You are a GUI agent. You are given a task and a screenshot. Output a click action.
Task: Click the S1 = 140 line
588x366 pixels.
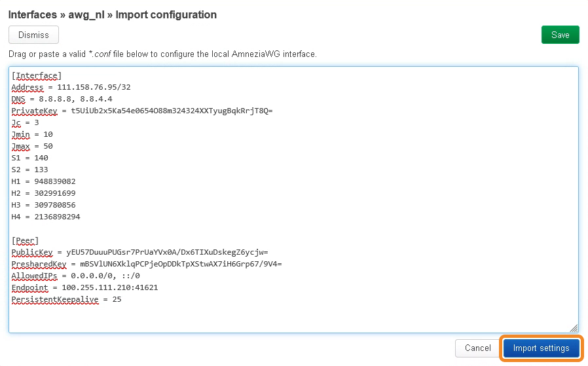[30, 158]
